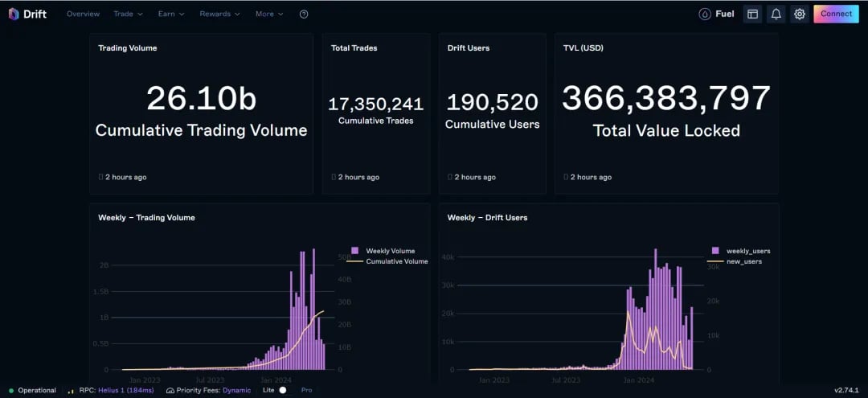
Task: Click the RPC signal bars icon
Action: 70,390
